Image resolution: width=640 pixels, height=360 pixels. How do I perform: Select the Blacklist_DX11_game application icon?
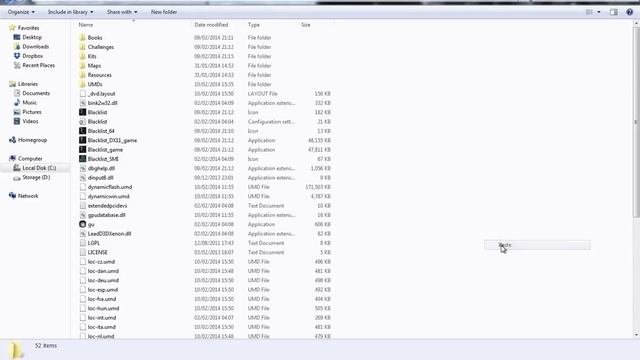(x=82, y=140)
